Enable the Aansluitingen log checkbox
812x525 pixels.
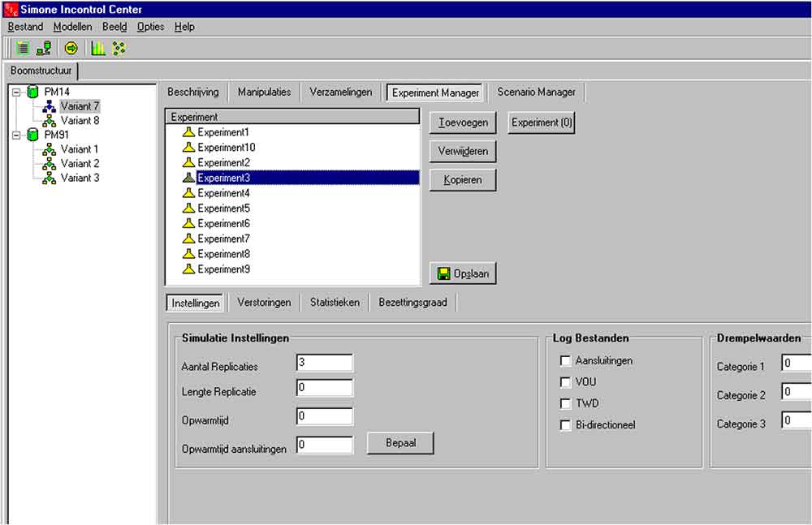566,360
